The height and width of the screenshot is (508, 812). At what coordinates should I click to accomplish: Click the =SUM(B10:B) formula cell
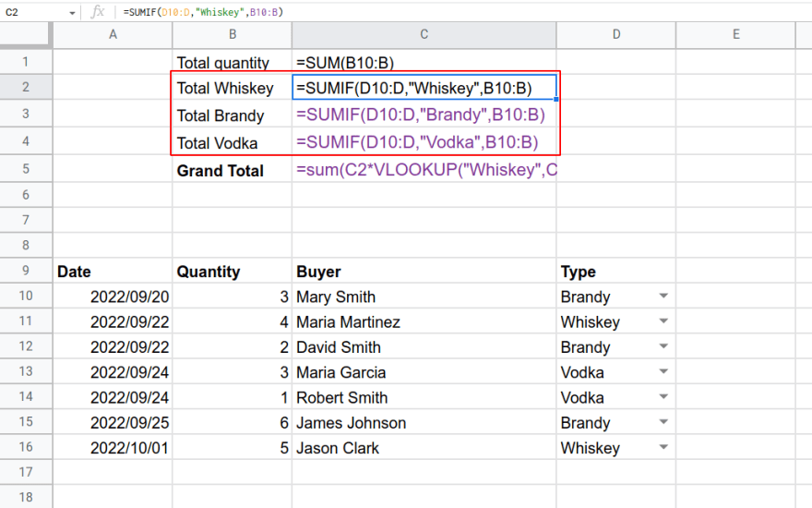tap(424, 62)
